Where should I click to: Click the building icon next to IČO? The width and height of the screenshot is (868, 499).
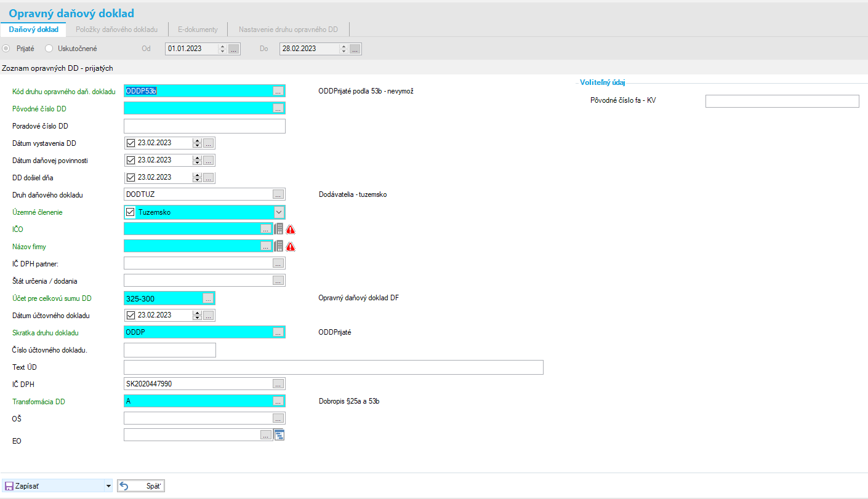tap(279, 229)
